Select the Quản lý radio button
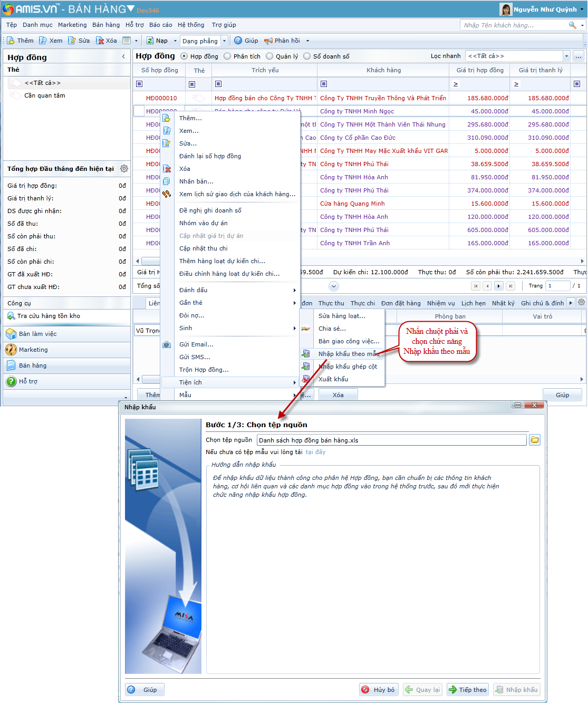Viewport: 588px width, 703px height. pyautogui.click(x=269, y=56)
